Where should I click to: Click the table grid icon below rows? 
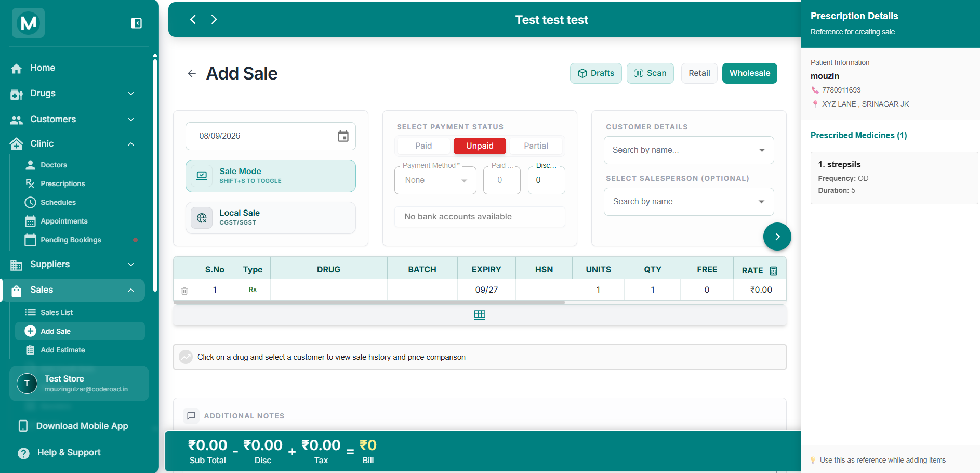480,315
